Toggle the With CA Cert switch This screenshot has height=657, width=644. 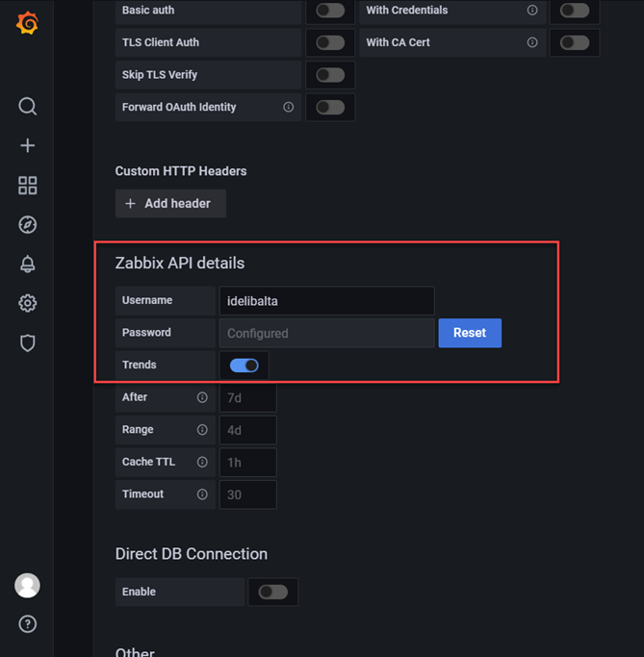click(x=575, y=42)
